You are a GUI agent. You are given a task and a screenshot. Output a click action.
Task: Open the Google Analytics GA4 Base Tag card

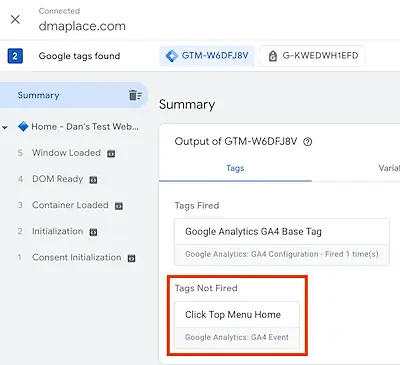point(282,242)
